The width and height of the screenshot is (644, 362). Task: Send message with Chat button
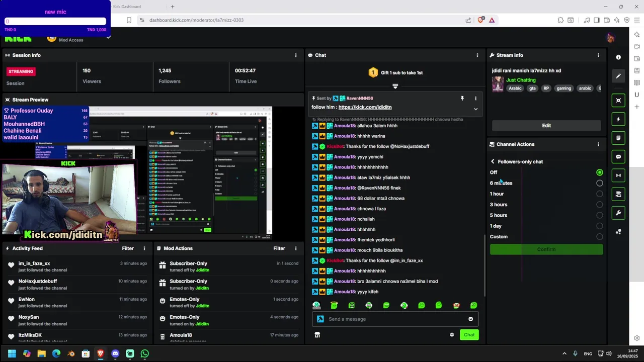pos(469,335)
